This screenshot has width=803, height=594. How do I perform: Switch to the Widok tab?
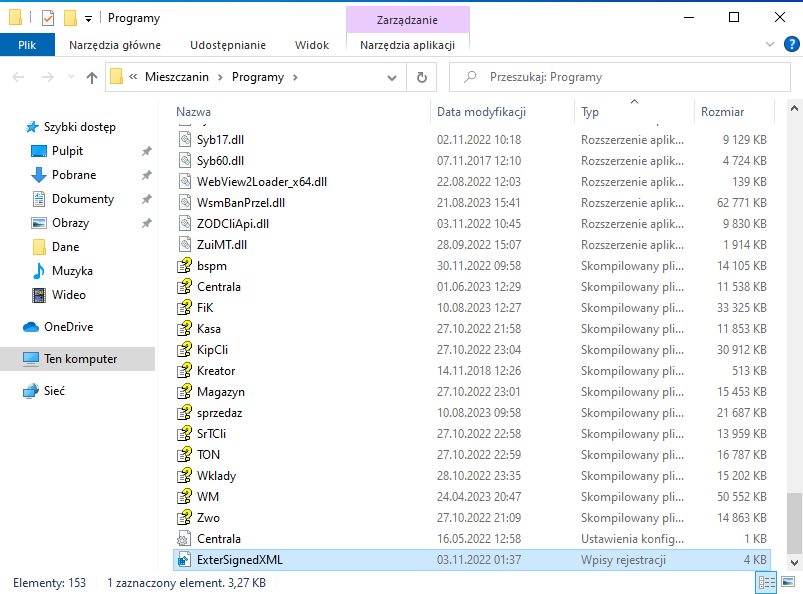[x=312, y=45]
